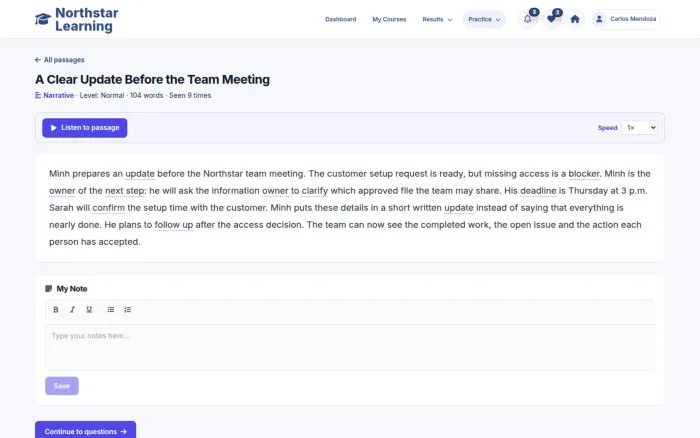Viewport: 700px width, 438px height.
Task: Insert a bulleted list in My Note
Action: [x=111, y=309]
